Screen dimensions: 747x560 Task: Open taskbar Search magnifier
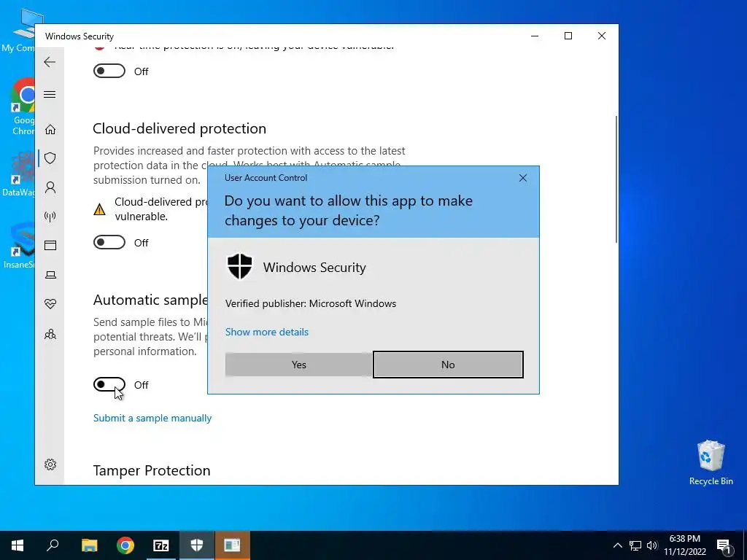pos(53,545)
